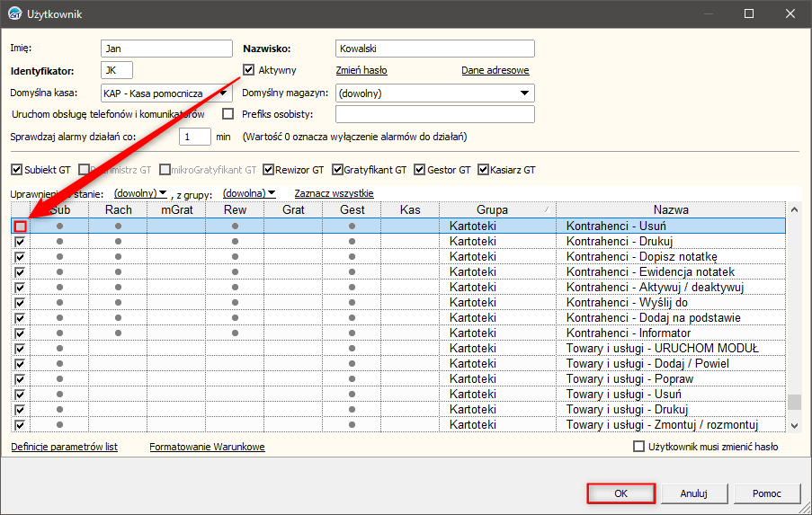The height and width of the screenshot is (515, 812).
Task: Uncheck permission for Towary i usługi - Usuń
Action: pos(20,395)
